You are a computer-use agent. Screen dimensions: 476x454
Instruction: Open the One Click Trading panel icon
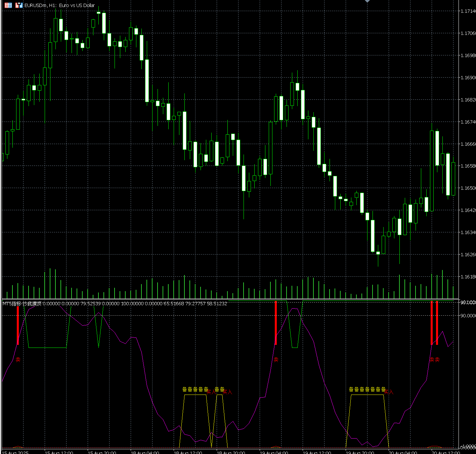[x=8, y=5]
